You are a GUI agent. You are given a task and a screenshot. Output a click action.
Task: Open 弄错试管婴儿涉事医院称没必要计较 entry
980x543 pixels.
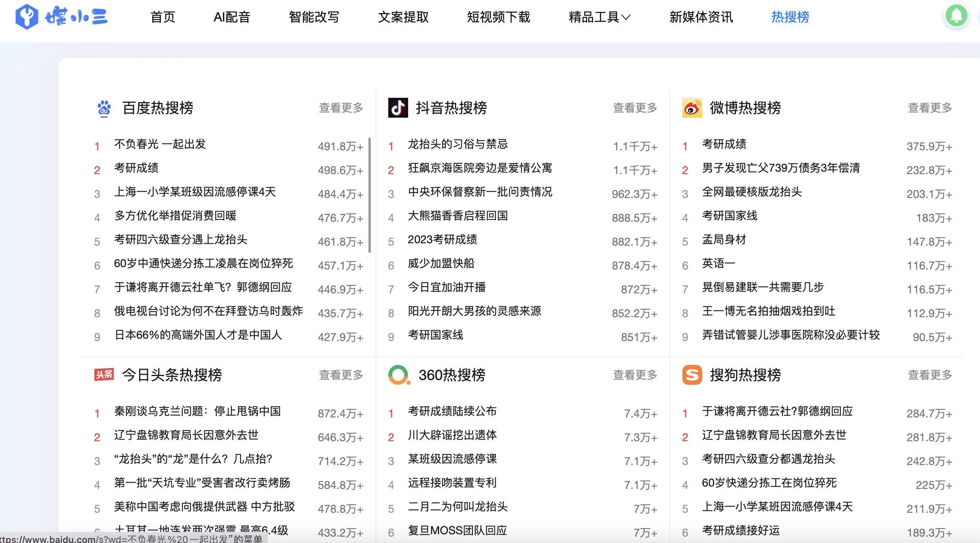(791, 335)
